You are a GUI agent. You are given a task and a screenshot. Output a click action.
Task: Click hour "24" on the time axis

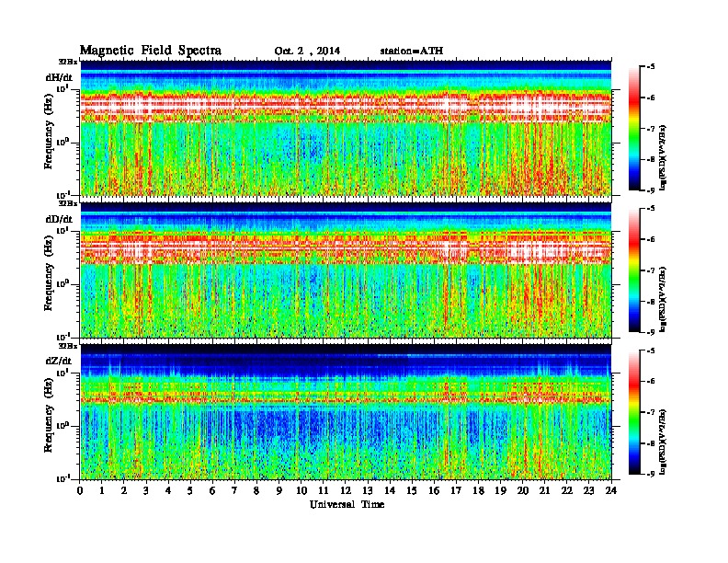[x=611, y=491]
